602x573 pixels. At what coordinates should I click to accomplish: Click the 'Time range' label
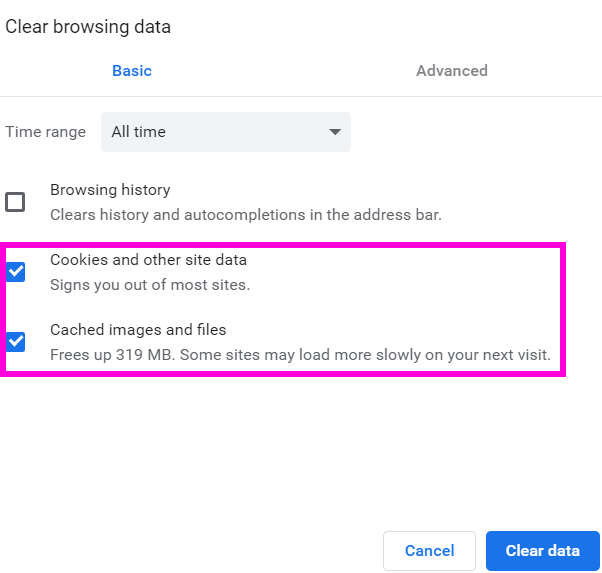(45, 132)
